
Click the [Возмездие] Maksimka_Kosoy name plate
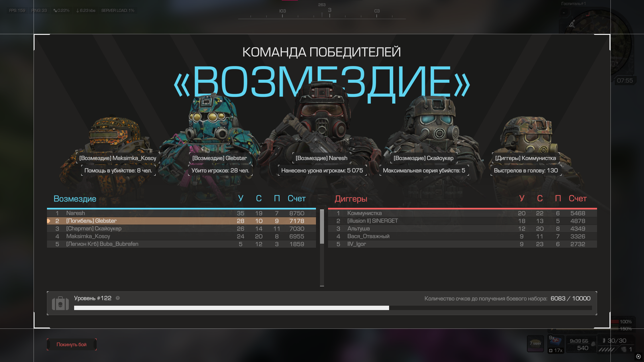point(118,158)
